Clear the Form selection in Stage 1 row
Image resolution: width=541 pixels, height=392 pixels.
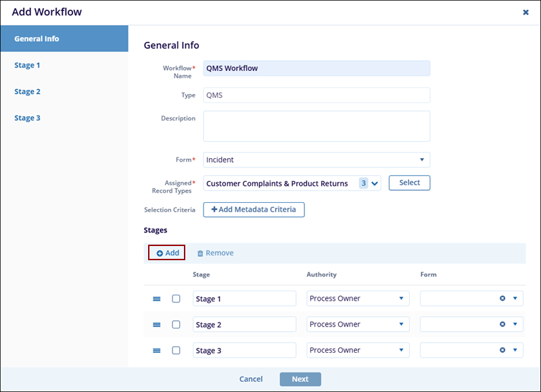point(502,299)
